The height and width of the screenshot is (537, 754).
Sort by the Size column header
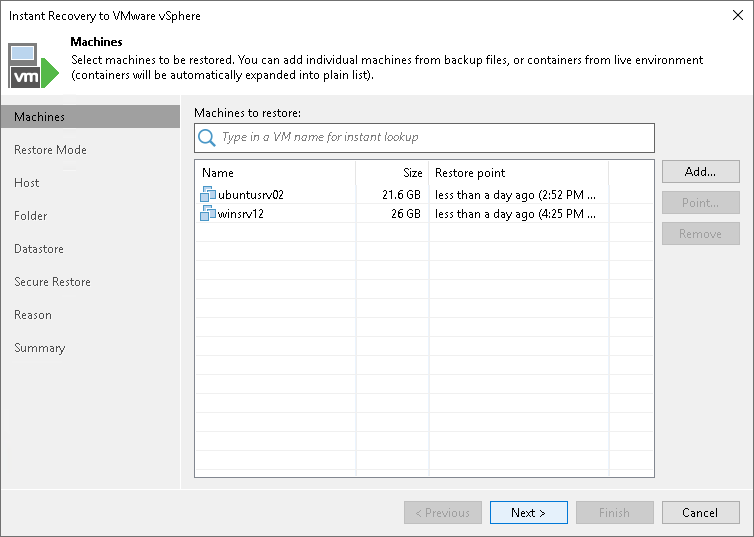(x=392, y=173)
